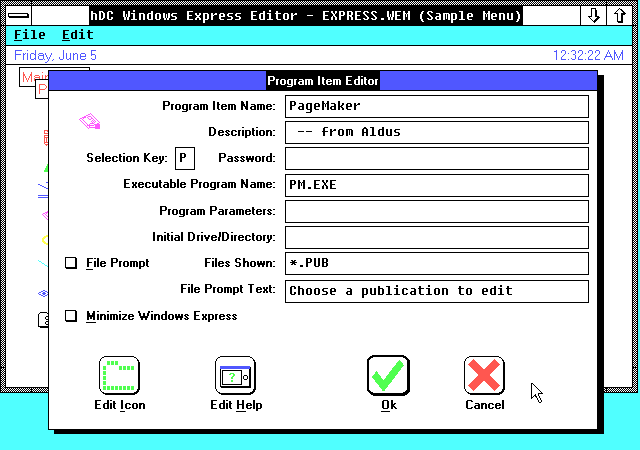Screen dimensions: 640x450
Task: Confirm with the green checkmark Ok icon
Action: pos(388,375)
